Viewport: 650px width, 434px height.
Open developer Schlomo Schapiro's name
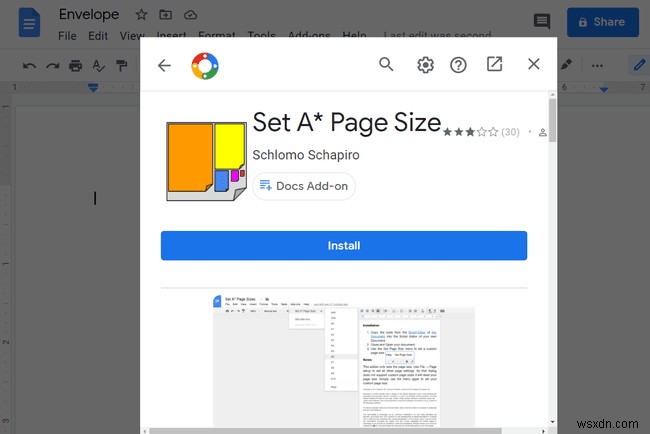tap(306, 155)
